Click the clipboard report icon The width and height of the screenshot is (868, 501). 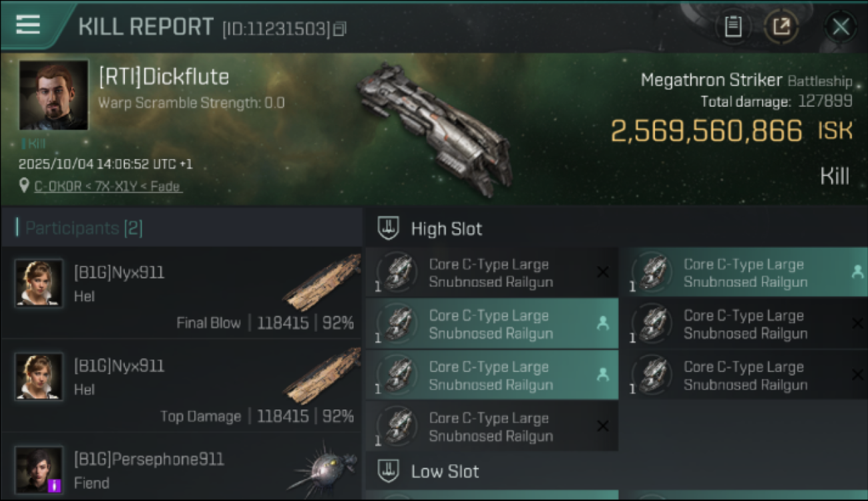pyautogui.click(x=732, y=27)
